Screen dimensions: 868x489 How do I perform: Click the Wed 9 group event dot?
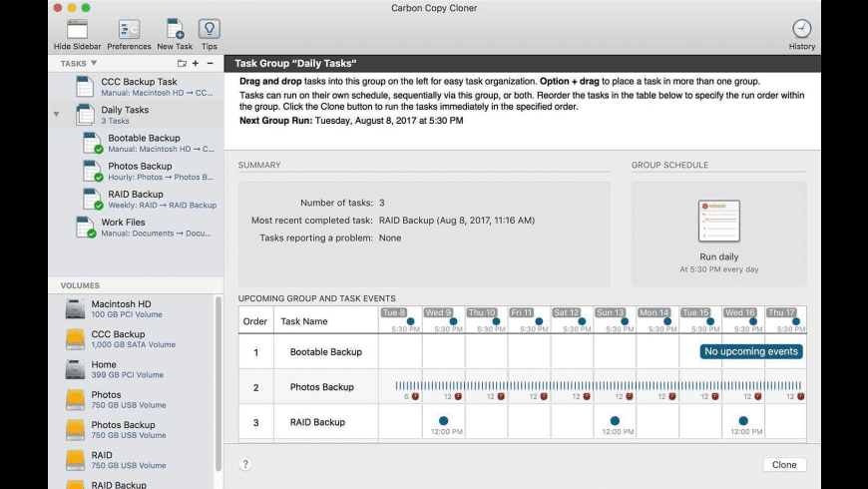pos(453,321)
